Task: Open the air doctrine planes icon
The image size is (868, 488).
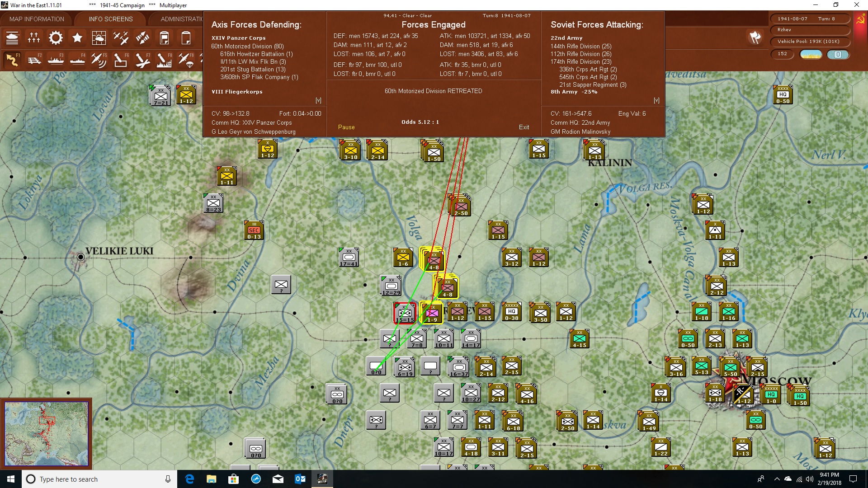Action: (121, 38)
